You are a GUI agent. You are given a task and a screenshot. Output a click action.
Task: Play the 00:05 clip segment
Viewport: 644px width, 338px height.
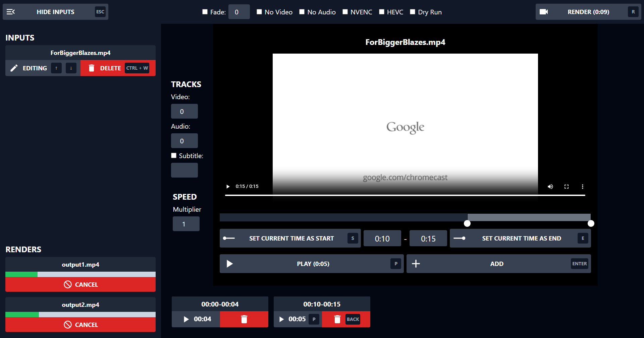[x=298, y=319]
